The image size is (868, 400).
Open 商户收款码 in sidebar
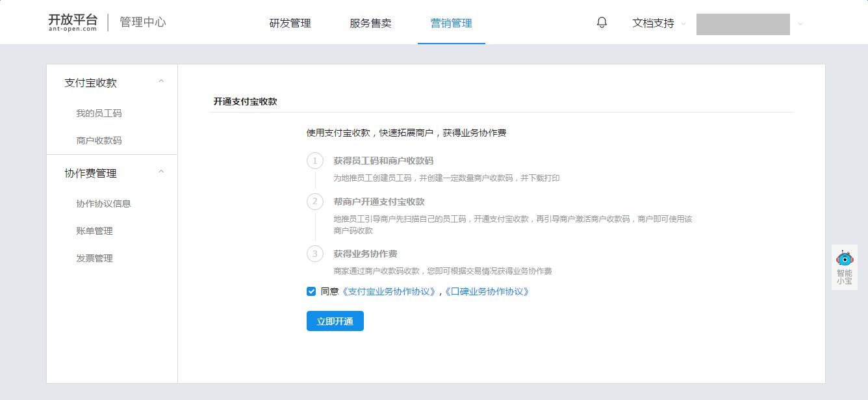pyautogui.click(x=99, y=140)
